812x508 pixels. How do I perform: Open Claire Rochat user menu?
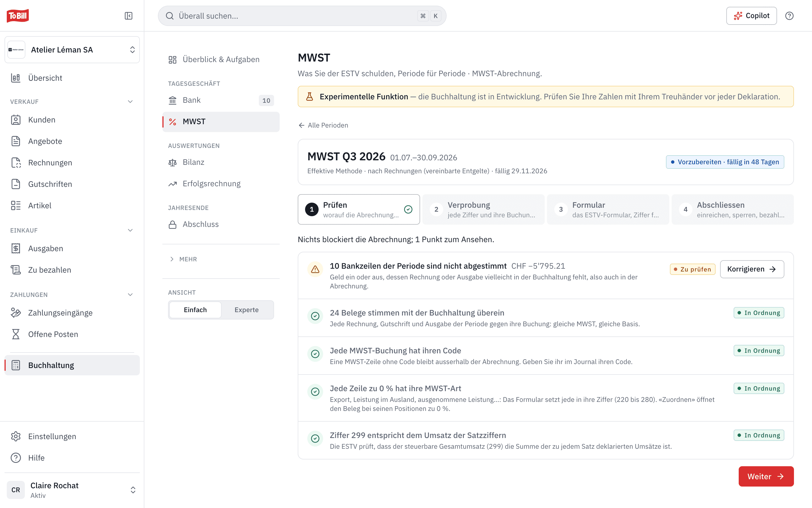(x=72, y=490)
